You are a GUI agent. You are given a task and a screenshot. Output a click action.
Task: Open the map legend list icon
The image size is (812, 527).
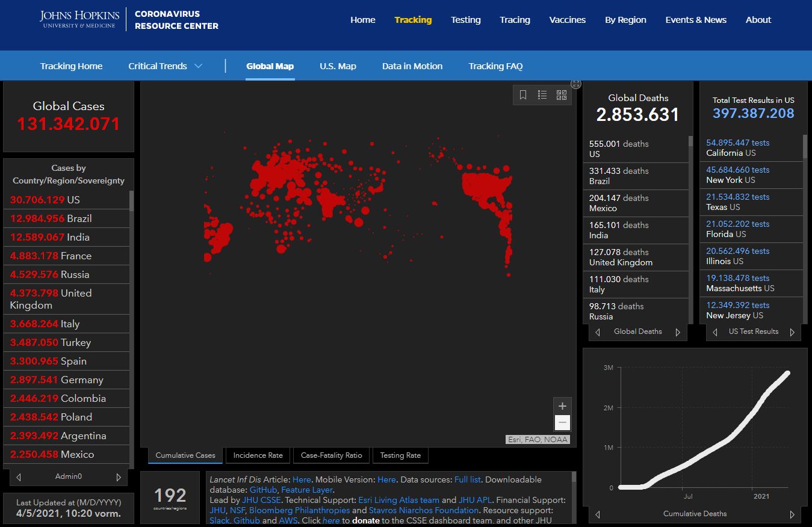[542, 95]
